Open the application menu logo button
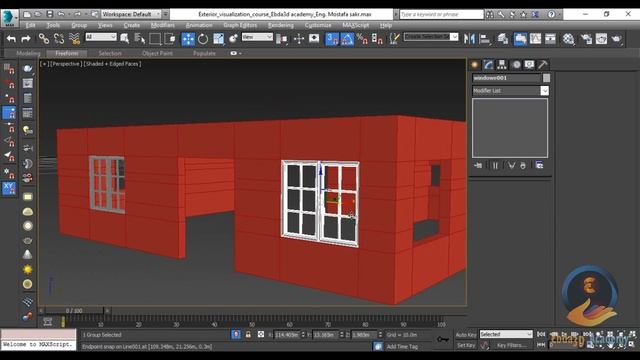The image size is (640, 360). pyautogui.click(x=9, y=18)
